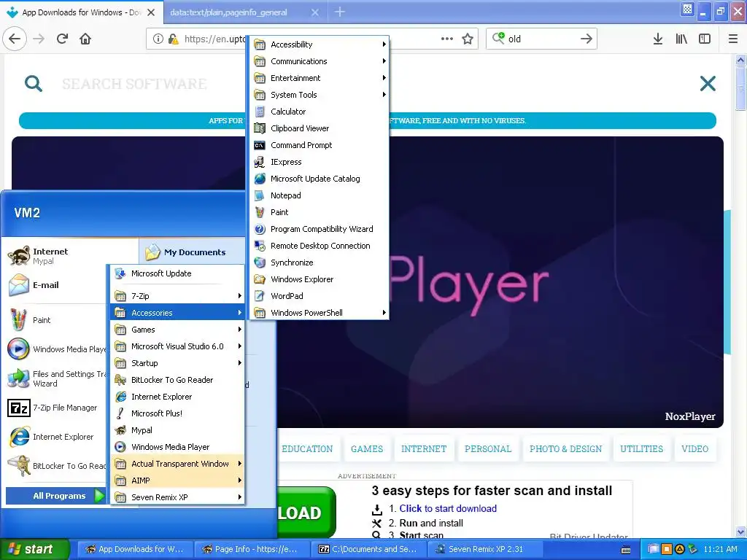Expand Communications submenu
747x560 pixels.
320,61
